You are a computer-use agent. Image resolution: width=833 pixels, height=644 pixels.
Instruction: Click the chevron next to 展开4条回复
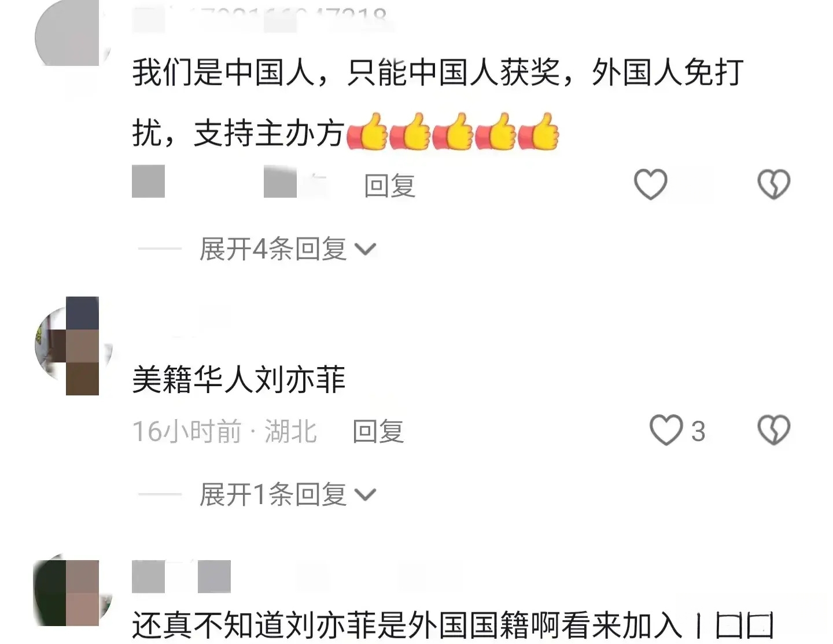point(365,250)
